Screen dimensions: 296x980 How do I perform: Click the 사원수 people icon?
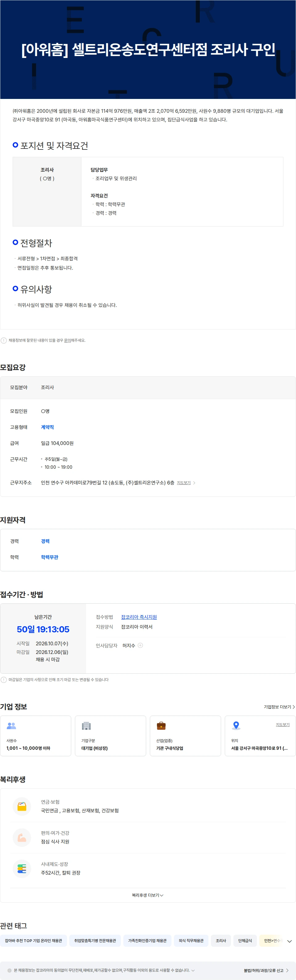[11, 726]
